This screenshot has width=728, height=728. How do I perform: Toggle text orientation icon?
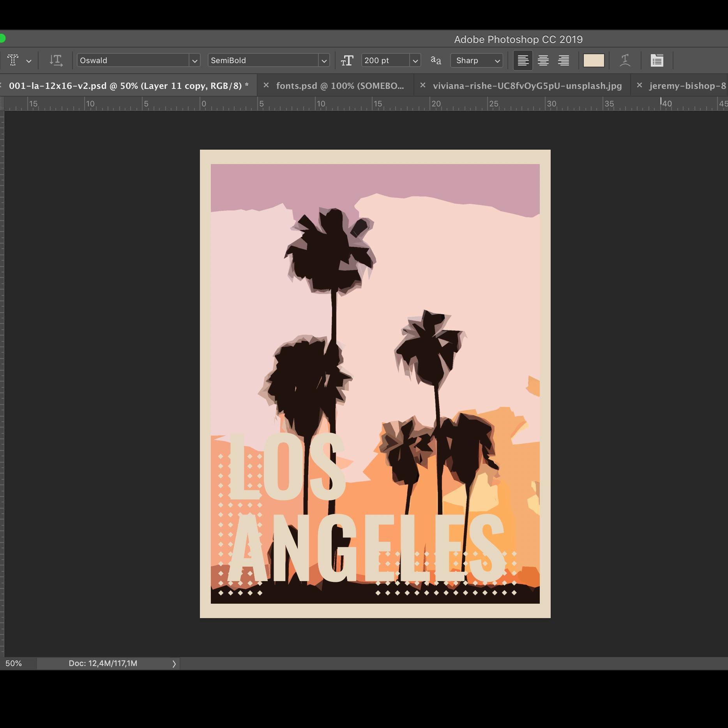pos(56,60)
